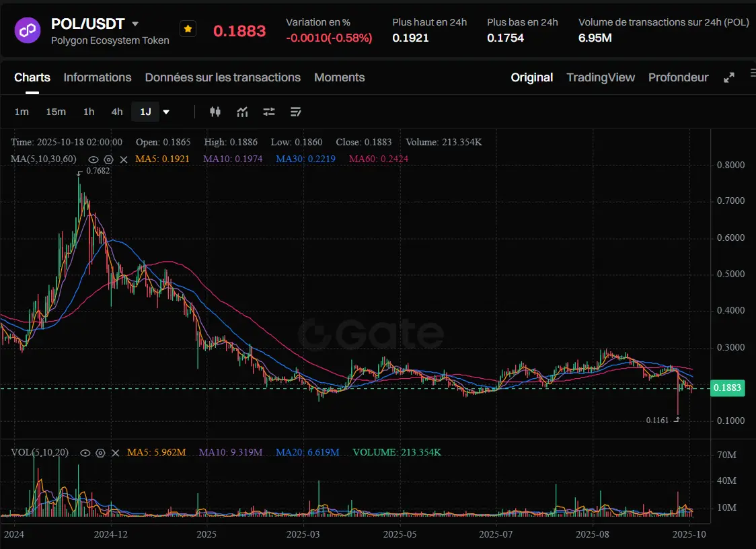The height and width of the screenshot is (549, 756).
Task: Select the 4h timeframe
Action: pos(117,112)
